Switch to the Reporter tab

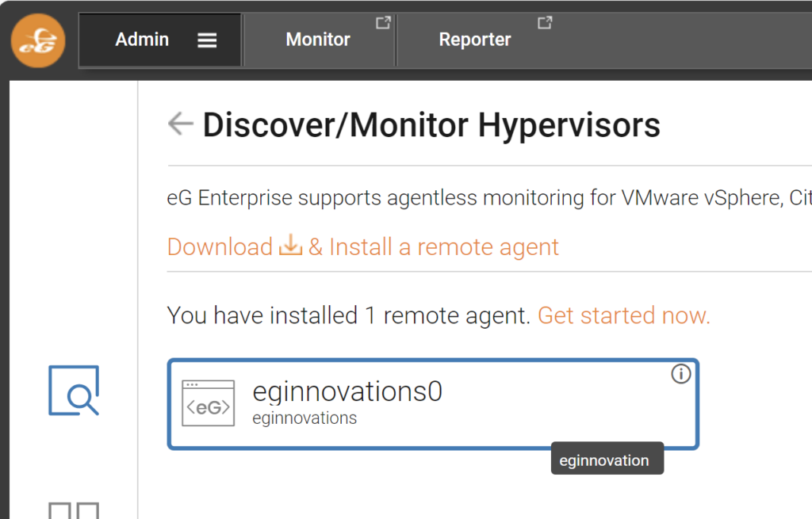(x=475, y=40)
